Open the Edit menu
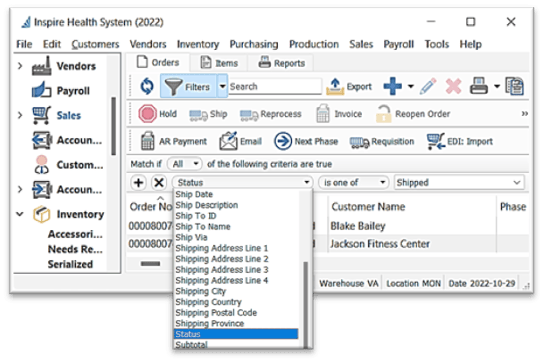The image size is (544, 362). click(x=52, y=44)
